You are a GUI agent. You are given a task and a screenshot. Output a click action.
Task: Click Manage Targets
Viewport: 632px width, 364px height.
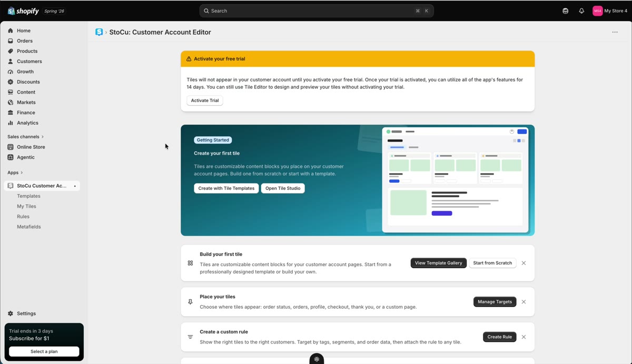coord(495,302)
